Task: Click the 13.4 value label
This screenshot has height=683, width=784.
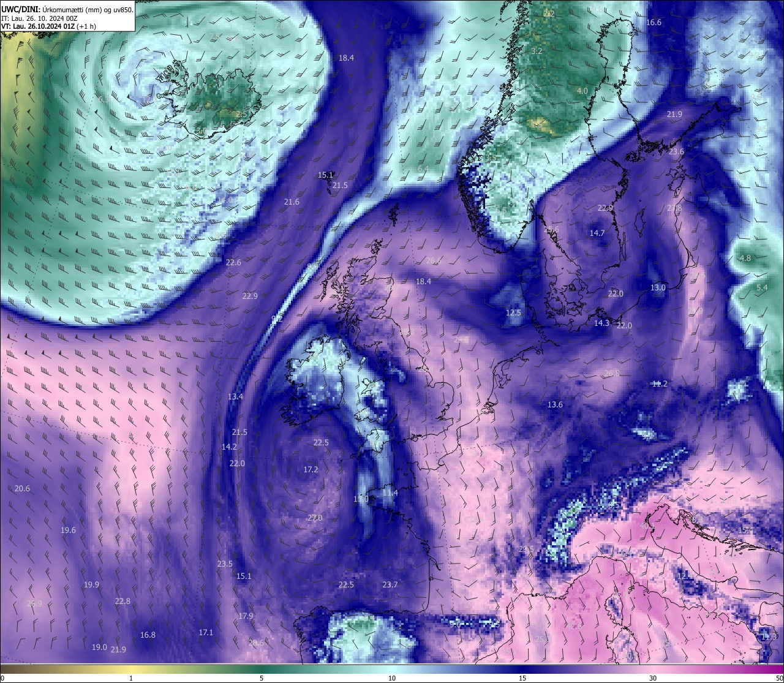Action: [235, 397]
